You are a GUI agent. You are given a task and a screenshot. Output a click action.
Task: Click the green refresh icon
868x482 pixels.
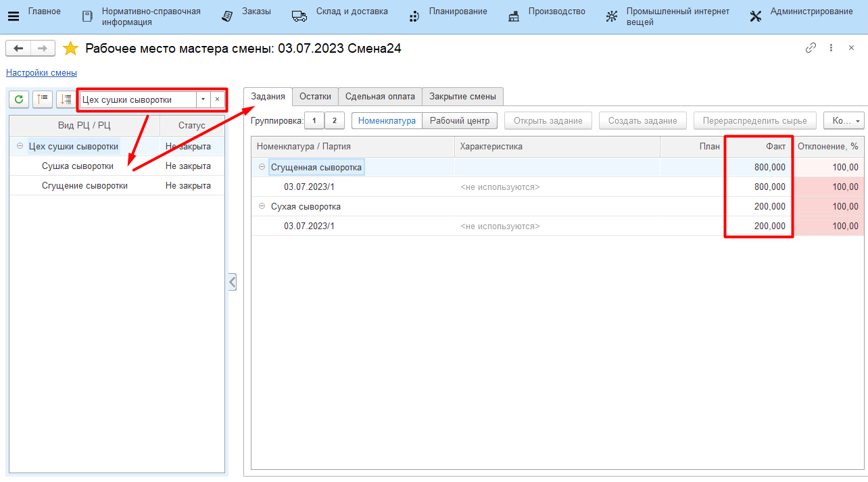point(19,99)
